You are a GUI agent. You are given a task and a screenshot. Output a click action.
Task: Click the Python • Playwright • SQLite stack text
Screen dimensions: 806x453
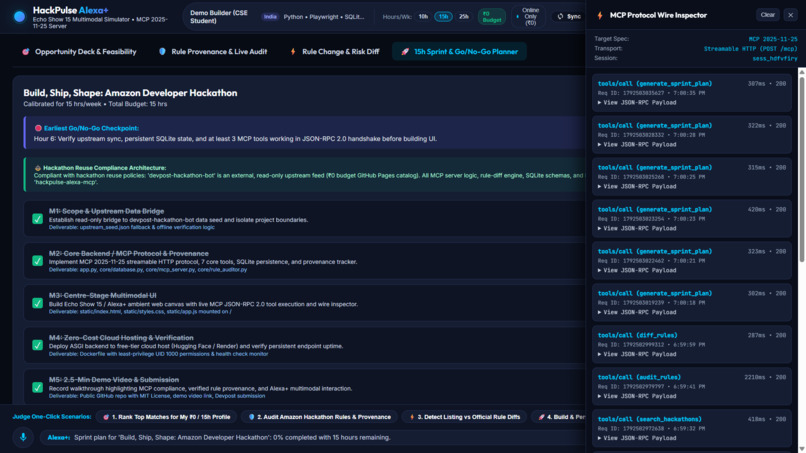click(324, 16)
